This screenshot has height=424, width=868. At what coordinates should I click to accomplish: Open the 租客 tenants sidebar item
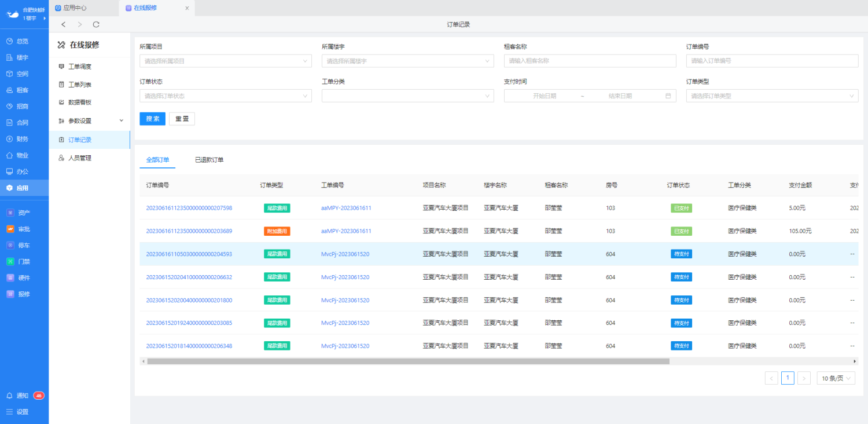[x=24, y=90]
